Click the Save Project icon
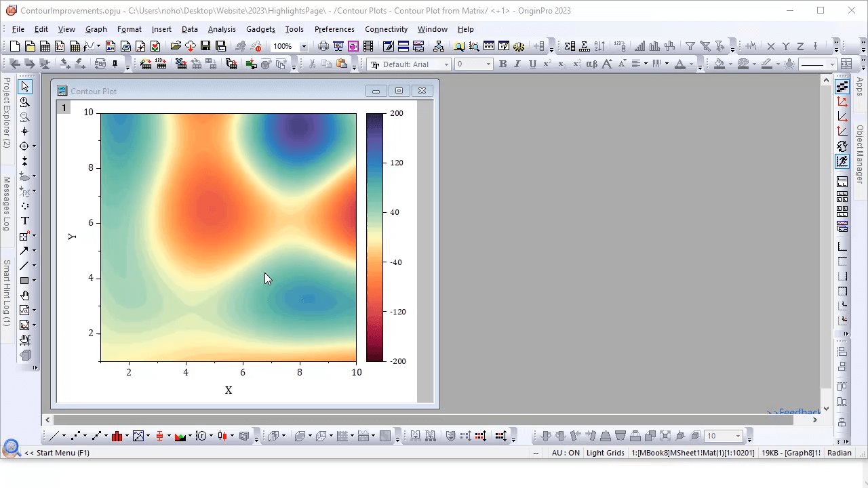868x488 pixels. tap(205, 46)
